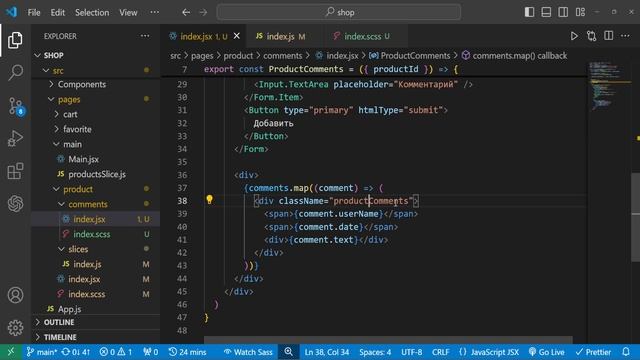Click Watch Sass in status bar

[x=248, y=352]
